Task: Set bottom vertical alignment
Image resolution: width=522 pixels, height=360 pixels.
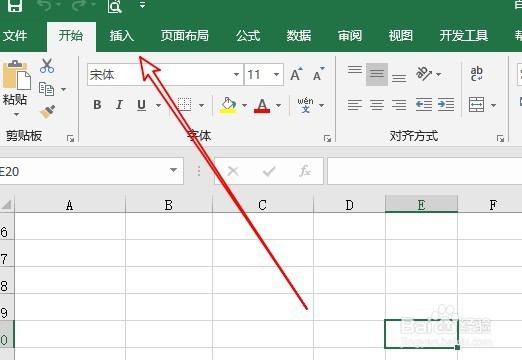Action: point(399,79)
